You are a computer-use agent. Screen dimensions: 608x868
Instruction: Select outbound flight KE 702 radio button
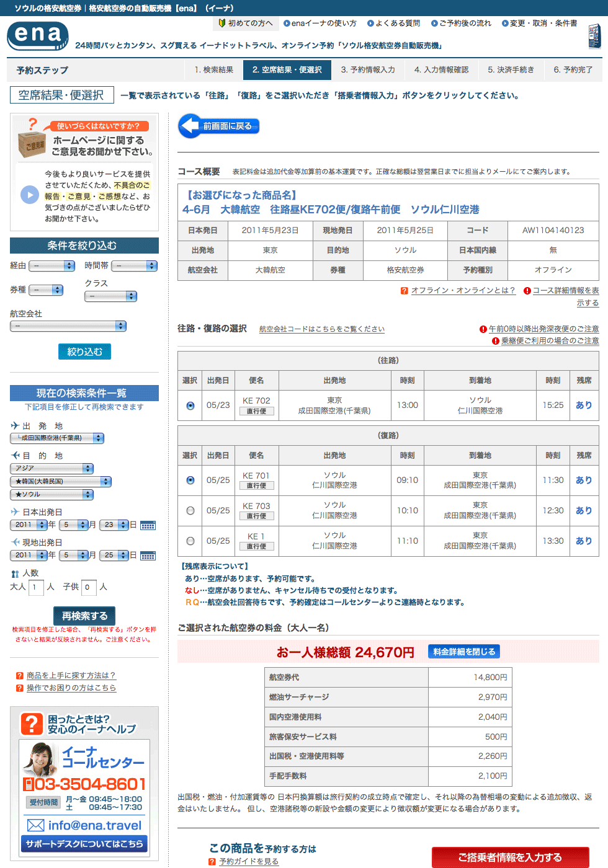[x=190, y=405]
